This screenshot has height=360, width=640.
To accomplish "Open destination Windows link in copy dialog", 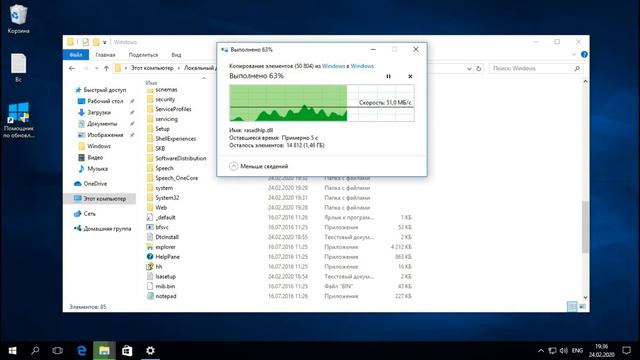I will pos(362,66).
